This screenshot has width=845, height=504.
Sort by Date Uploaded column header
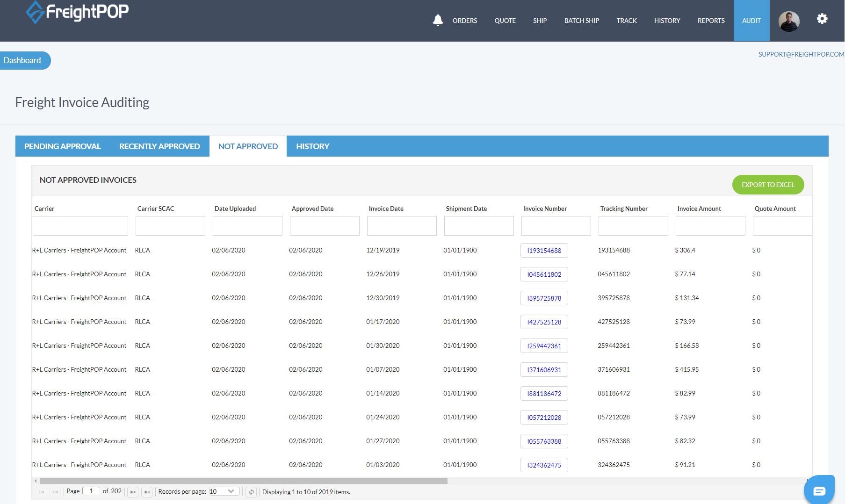(235, 209)
